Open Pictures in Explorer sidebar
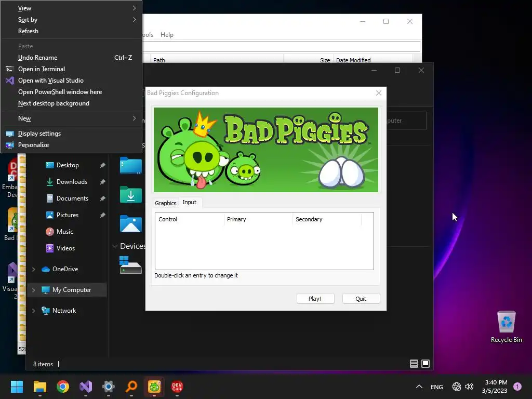This screenshot has width=532, height=399. tap(67, 215)
